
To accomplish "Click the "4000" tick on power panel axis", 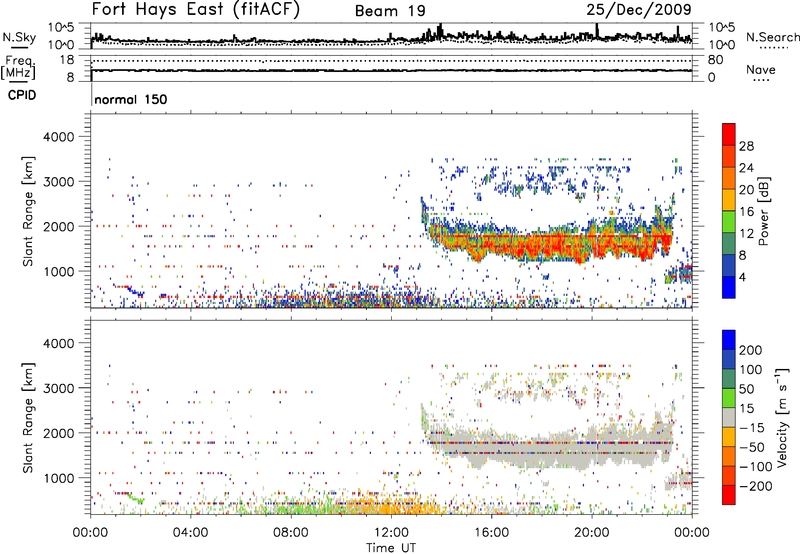I will click(x=59, y=137).
